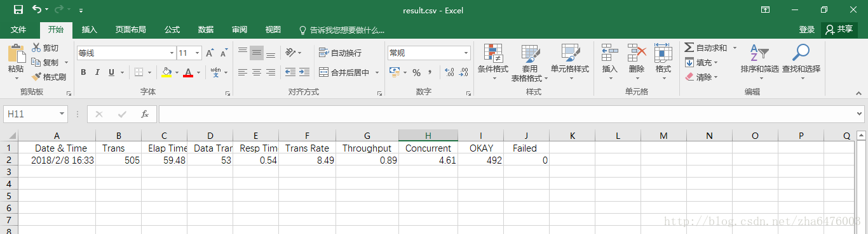
Task: Expand the 填充 fill dropdown
Action: tap(716, 63)
